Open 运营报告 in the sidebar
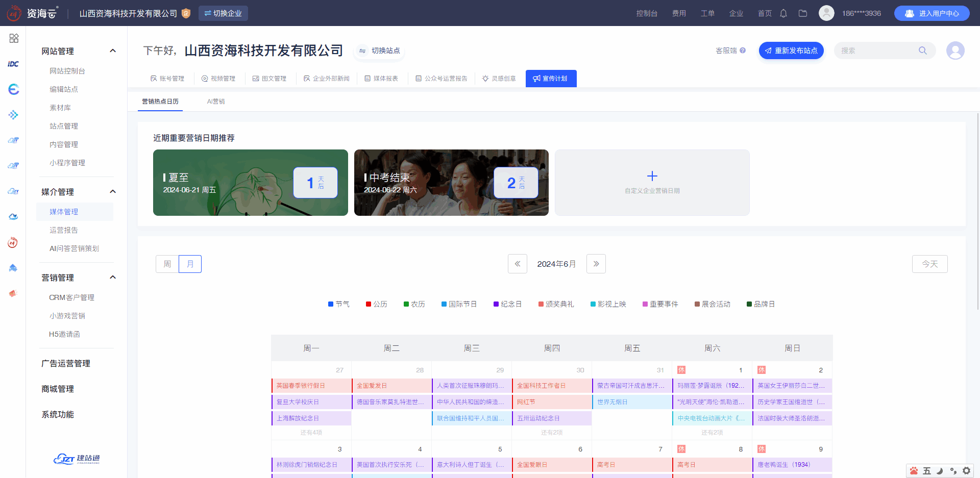Screen dimensions: 980x478 pyautogui.click(x=64, y=230)
